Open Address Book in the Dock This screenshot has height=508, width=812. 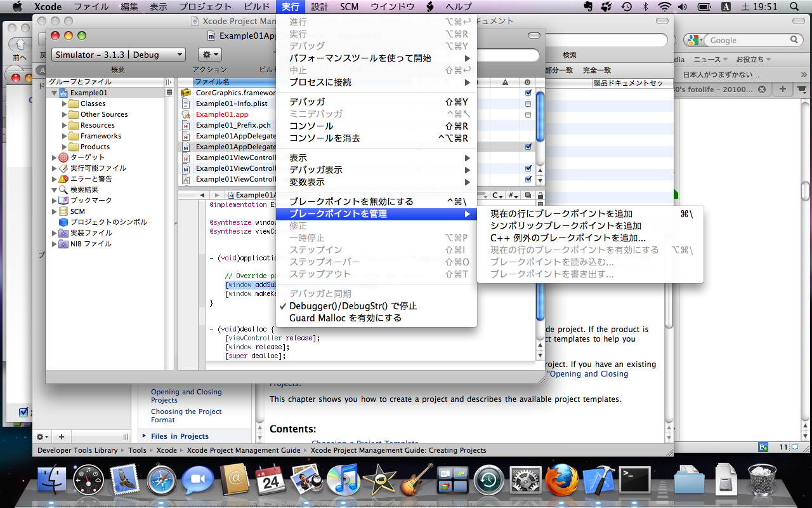click(x=234, y=481)
